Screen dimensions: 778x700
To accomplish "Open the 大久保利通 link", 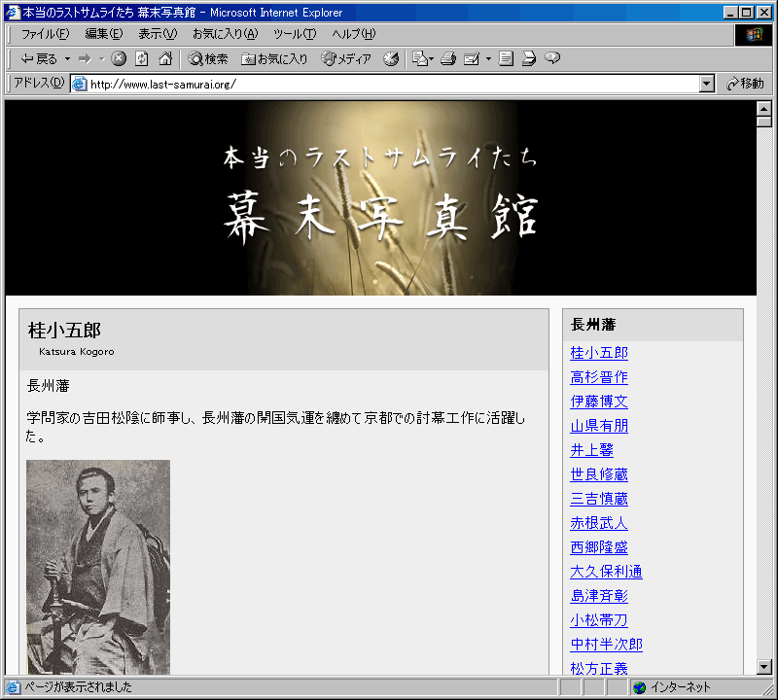I will click(606, 572).
